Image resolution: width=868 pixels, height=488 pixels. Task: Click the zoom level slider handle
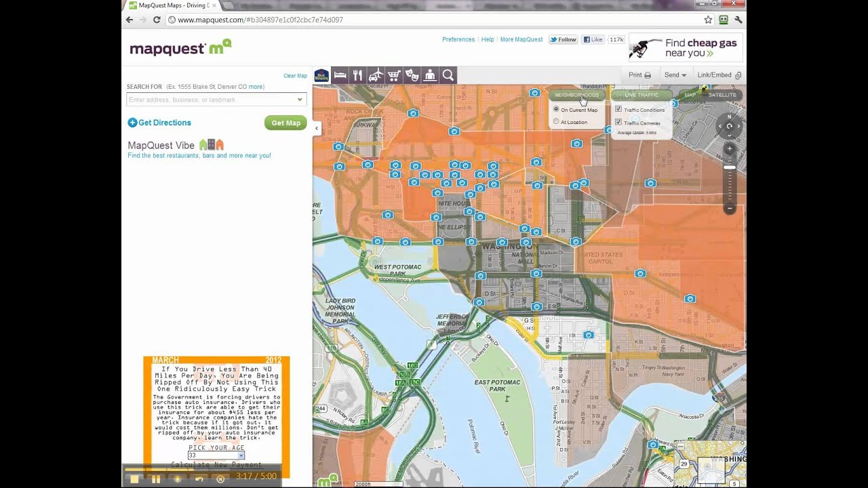tap(730, 167)
